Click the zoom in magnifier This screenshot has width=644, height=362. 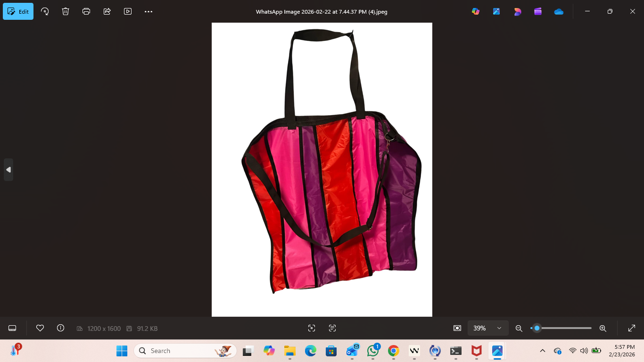click(x=603, y=328)
